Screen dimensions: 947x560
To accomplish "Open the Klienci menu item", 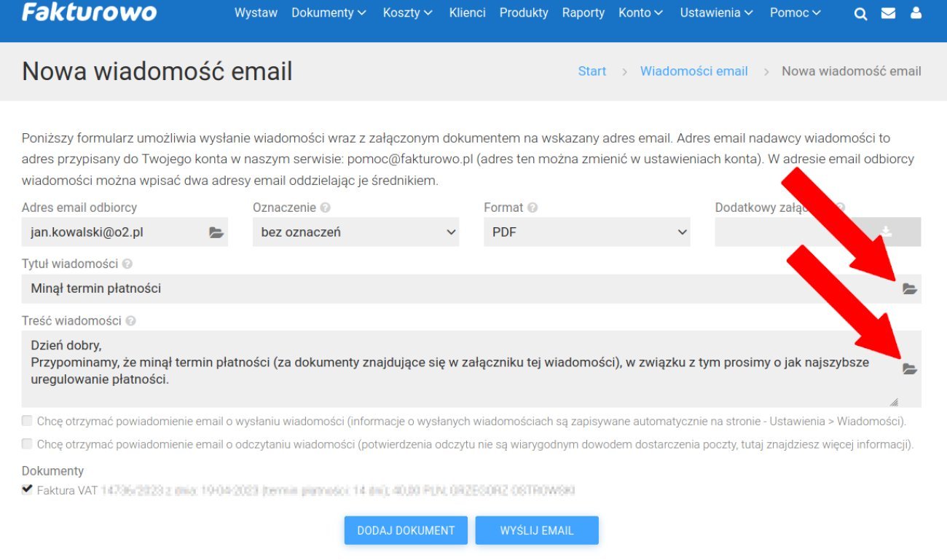I will [467, 13].
